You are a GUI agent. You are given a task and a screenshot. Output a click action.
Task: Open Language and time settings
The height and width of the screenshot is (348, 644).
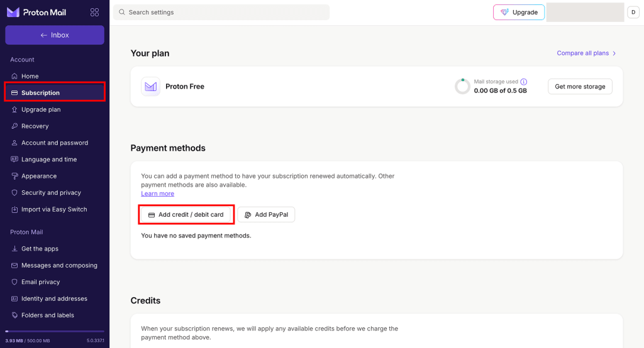pyautogui.click(x=55, y=159)
